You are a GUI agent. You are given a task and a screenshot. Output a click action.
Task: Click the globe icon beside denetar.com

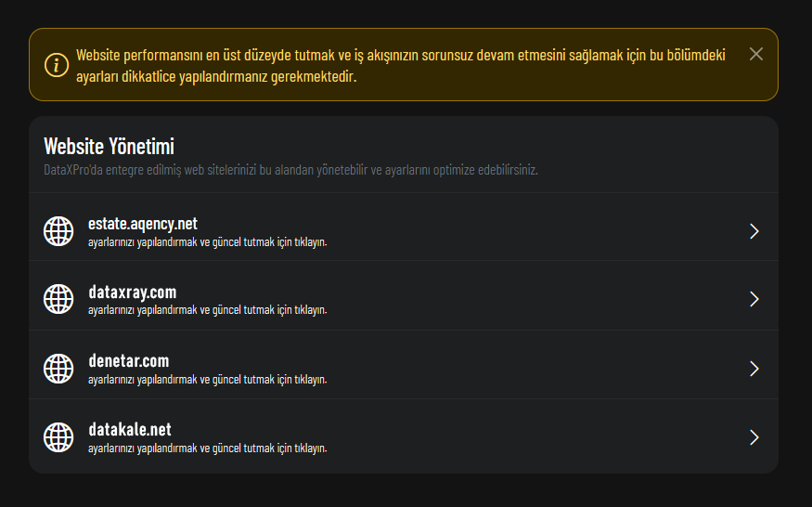point(58,368)
